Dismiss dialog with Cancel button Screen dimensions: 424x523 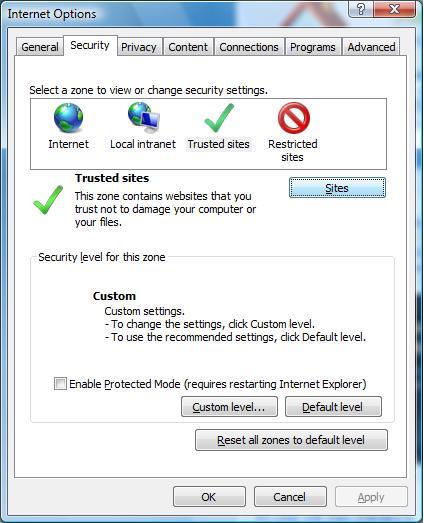pos(290,497)
